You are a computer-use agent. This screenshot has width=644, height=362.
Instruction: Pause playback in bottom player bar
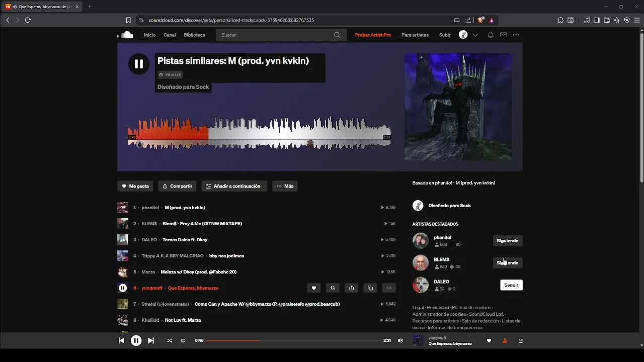[136, 340]
